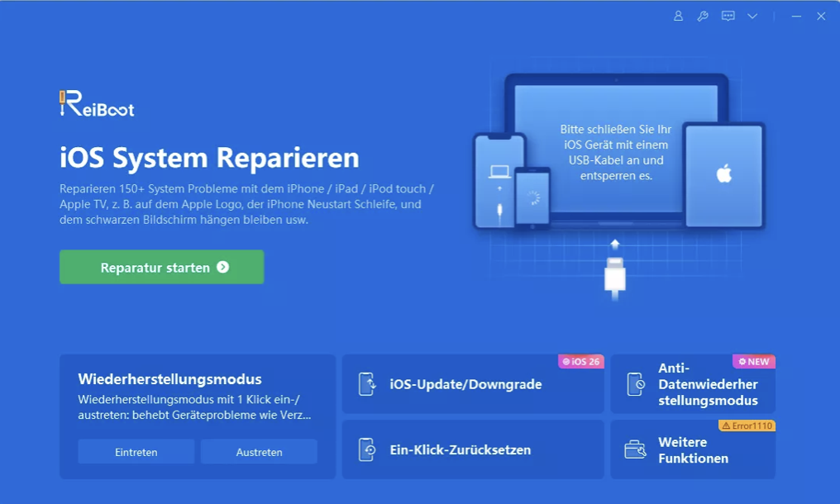The image size is (840, 504).
Task: Minimize the ReiBoot window
Action: click(796, 16)
